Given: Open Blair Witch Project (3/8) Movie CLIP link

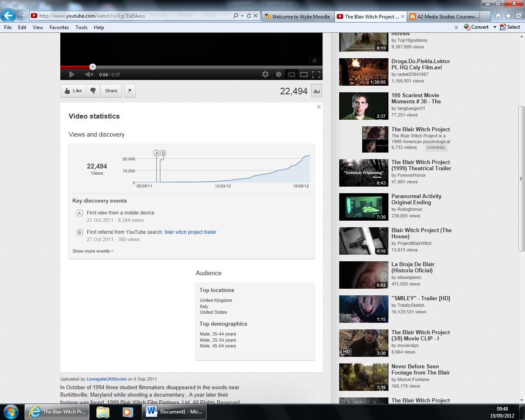Looking at the screenshot, I should 420,336.
